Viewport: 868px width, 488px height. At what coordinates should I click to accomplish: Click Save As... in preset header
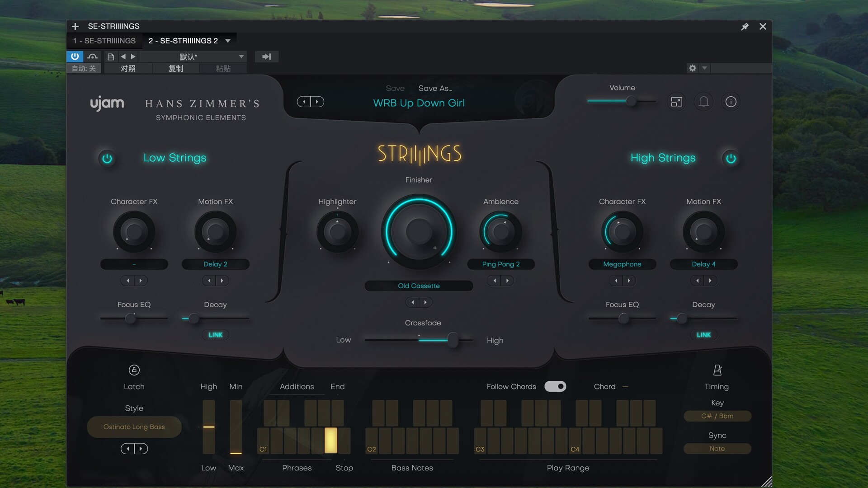tap(435, 89)
